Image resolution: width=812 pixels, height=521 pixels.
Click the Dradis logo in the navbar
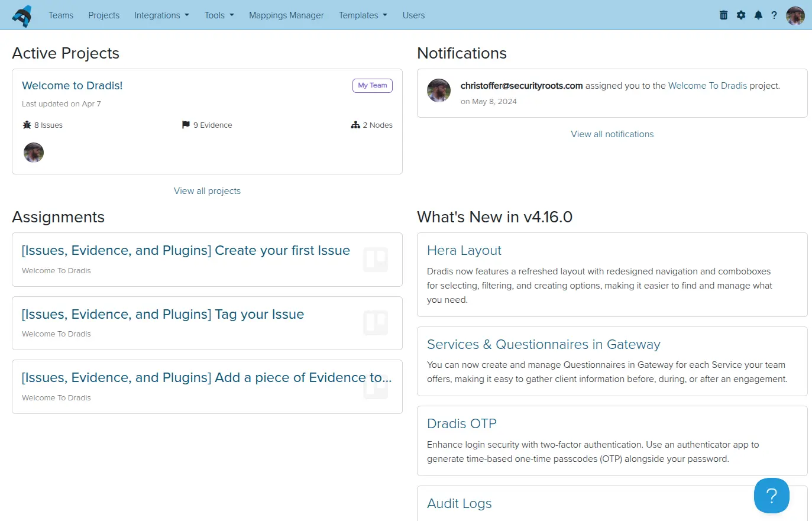click(22, 15)
